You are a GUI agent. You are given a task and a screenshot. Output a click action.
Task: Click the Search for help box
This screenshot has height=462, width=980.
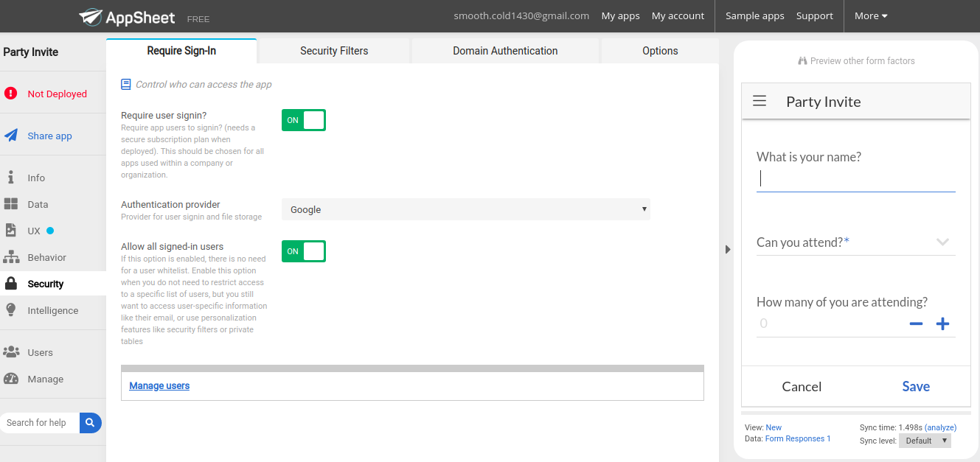click(x=40, y=422)
